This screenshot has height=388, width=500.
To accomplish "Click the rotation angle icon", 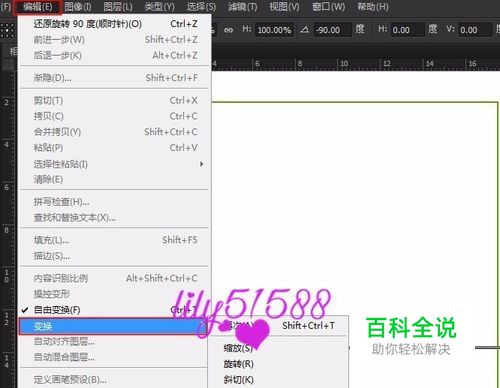I will 304,30.
